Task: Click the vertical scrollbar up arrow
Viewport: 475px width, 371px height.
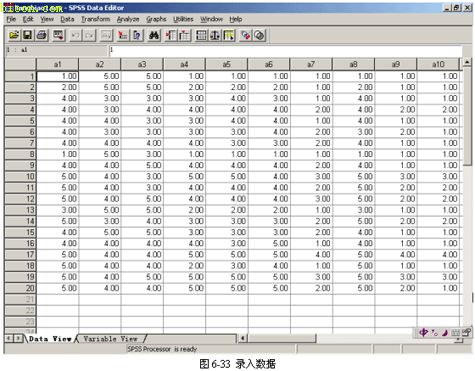Action: pos(467,62)
